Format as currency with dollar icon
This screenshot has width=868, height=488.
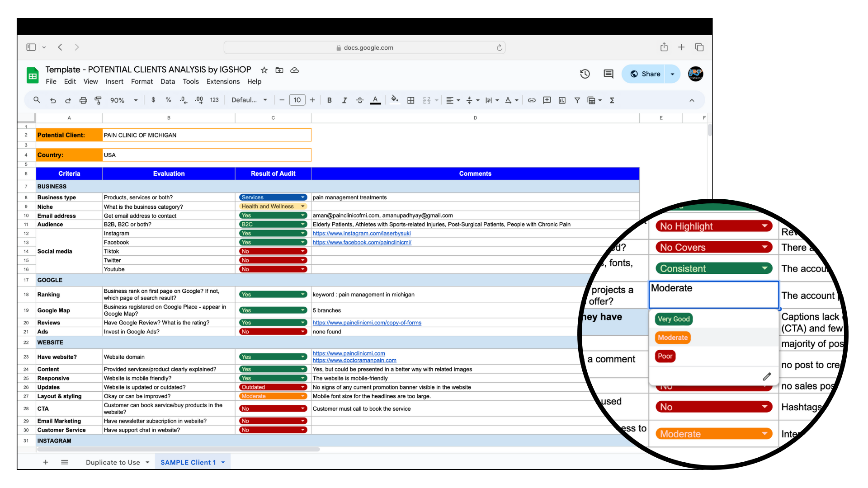153,100
